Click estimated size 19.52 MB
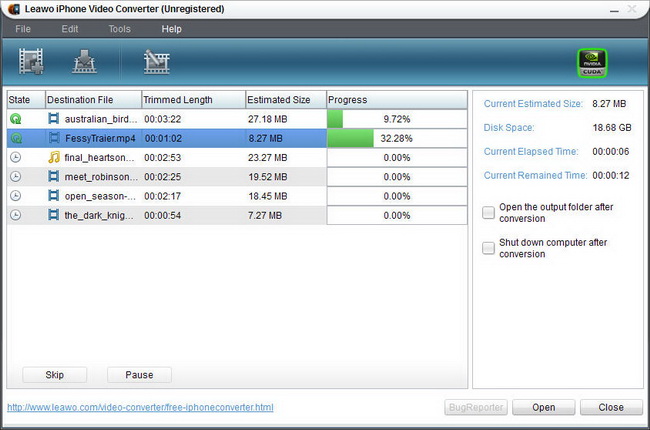This screenshot has height=430, width=650. [x=268, y=177]
